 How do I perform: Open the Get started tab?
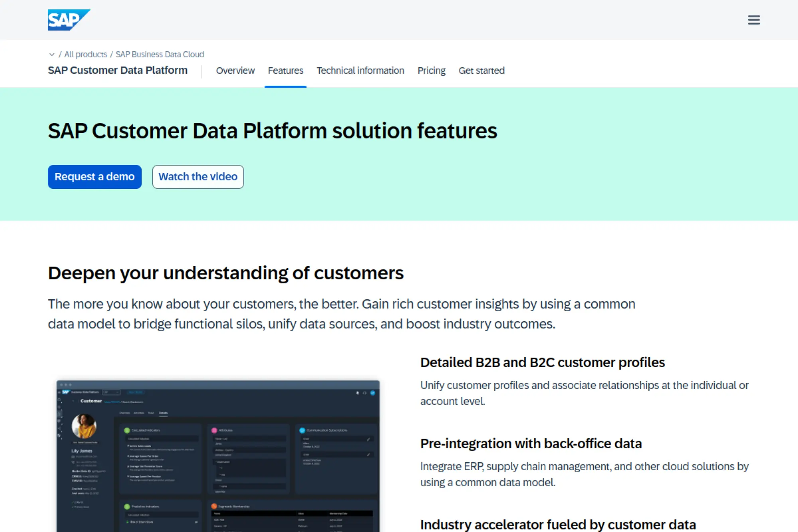[x=482, y=70]
